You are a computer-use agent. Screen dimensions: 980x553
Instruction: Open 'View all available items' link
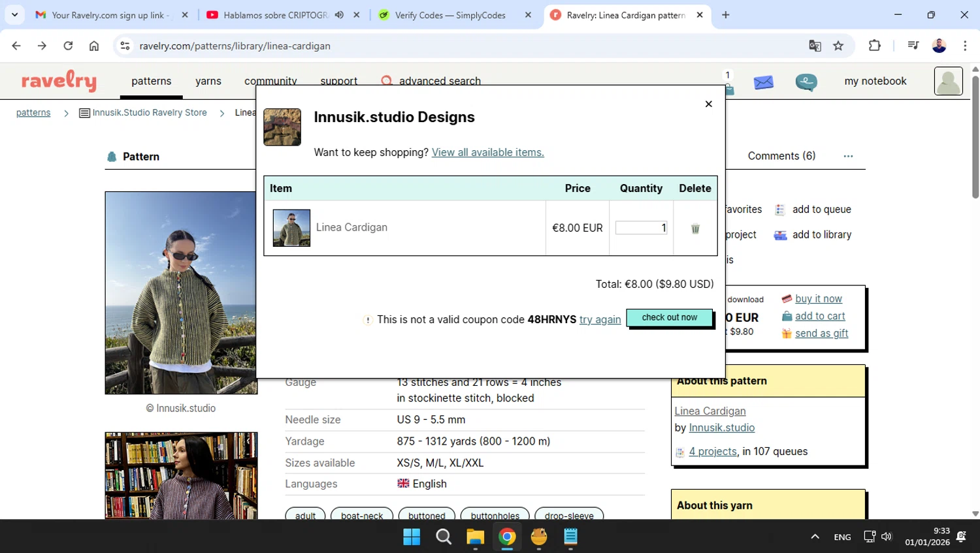(x=487, y=152)
